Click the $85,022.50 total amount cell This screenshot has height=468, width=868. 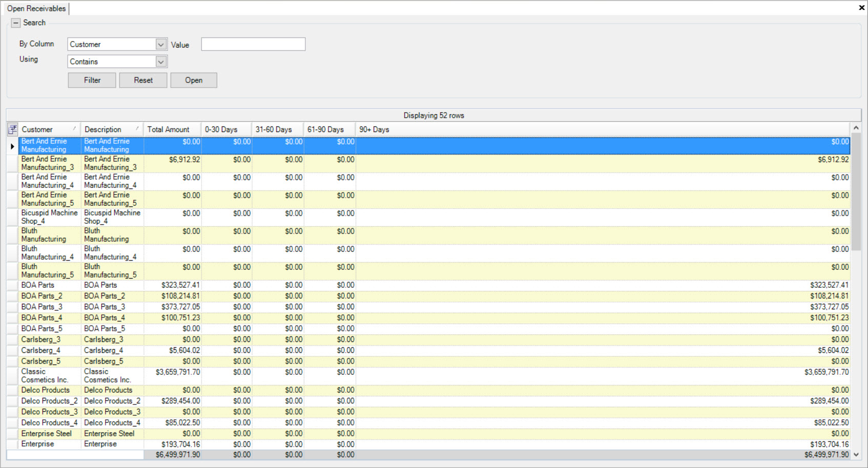pyautogui.click(x=173, y=423)
